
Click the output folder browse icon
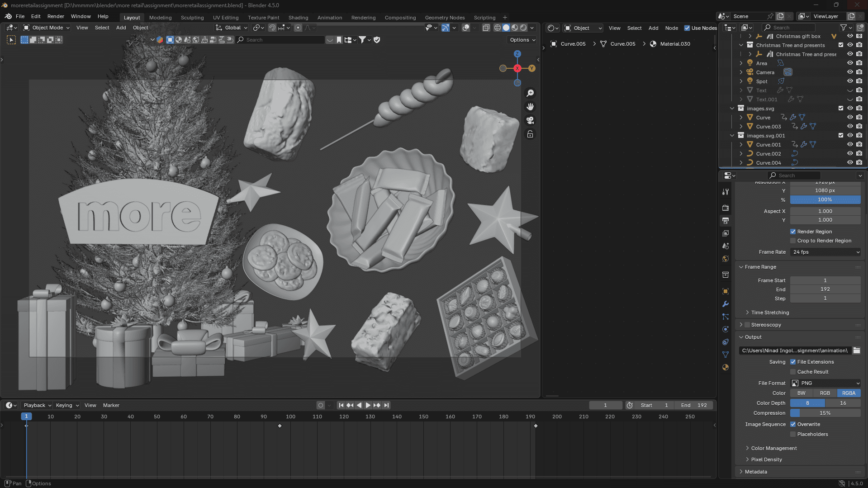[x=856, y=351]
